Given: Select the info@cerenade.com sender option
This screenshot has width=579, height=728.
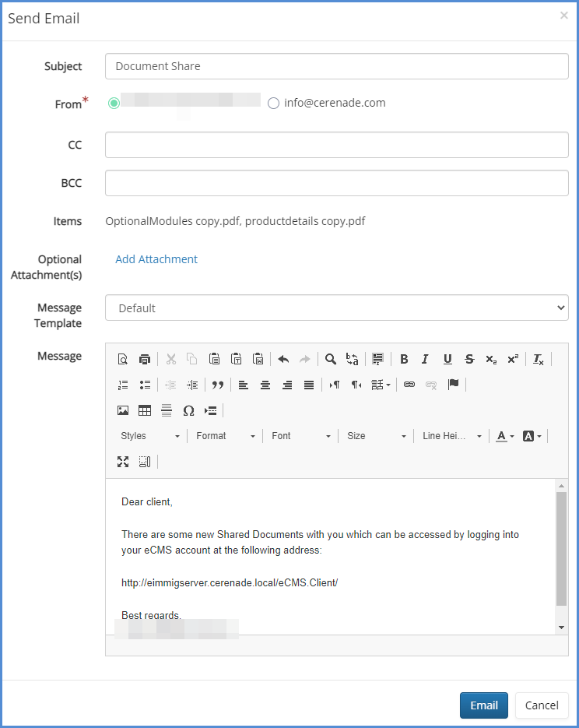Looking at the screenshot, I should pyautogui.click(x=273, y=104).
